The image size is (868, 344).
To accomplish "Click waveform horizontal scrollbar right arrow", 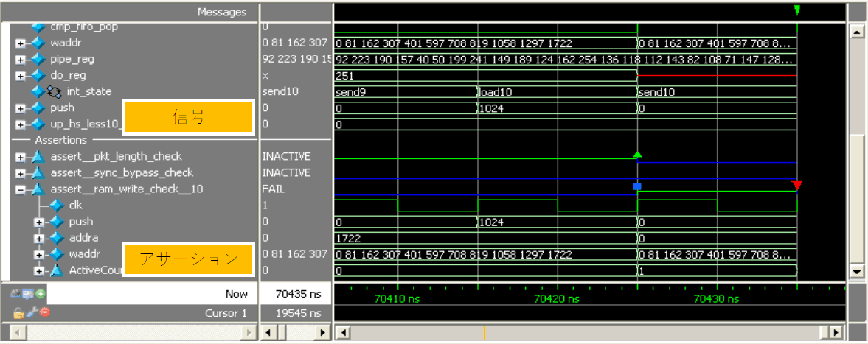I will click(837, 333).
